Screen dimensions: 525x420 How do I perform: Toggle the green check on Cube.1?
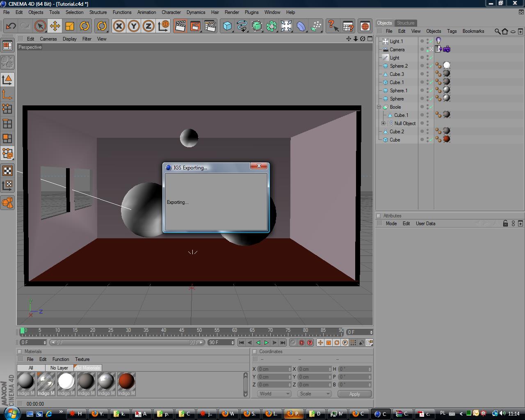[431, 82]
